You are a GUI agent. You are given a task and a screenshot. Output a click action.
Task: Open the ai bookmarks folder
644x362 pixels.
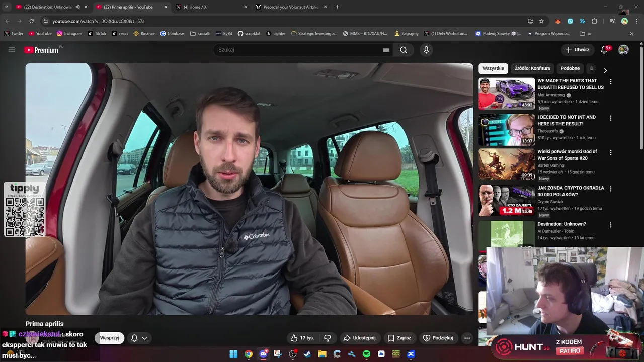(x=585, y=34)
